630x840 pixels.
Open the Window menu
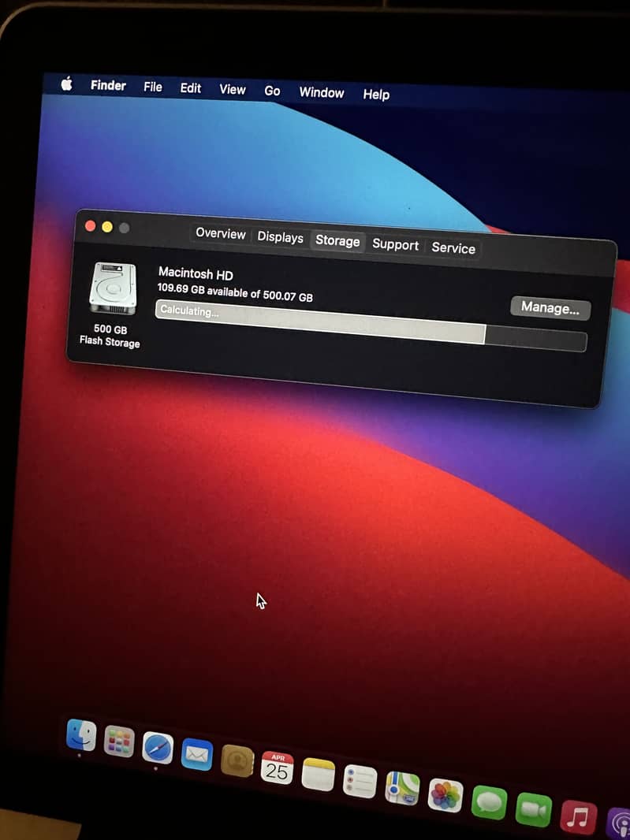coord(321,93)
